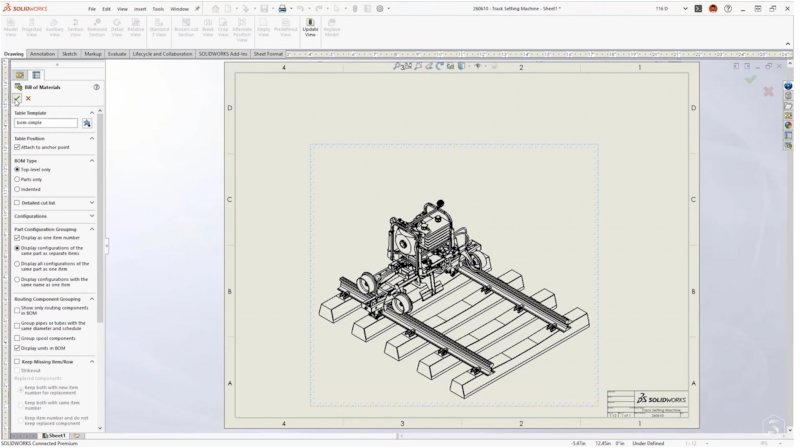The image size is (800, 448).
Task: Click the Print icon in top toolbar
Action: point(282,8)
